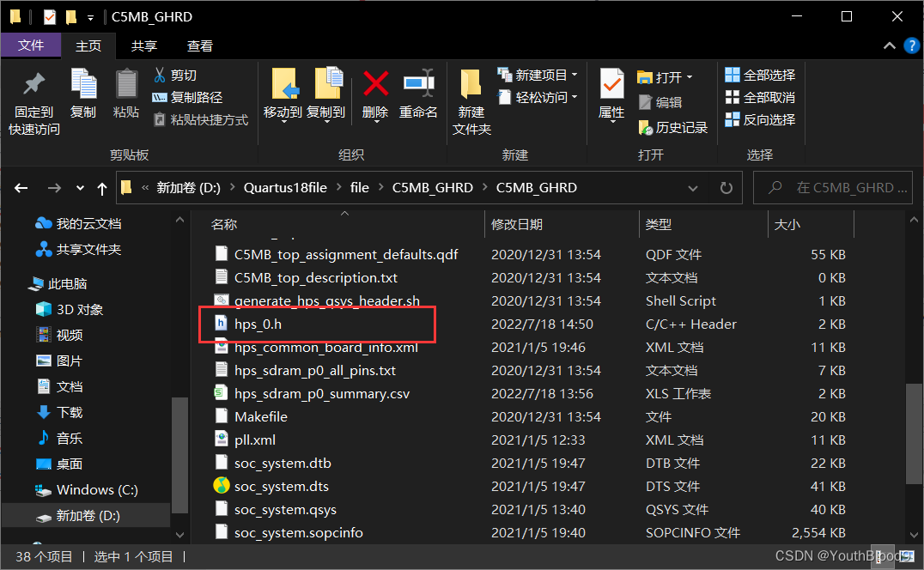
Task: Switch to the View (查看) tab
Action: point(200,46)
